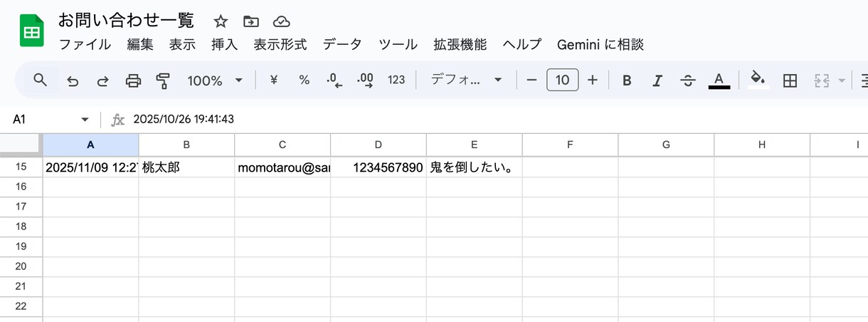Open the データ menu
The height and width of the screenshot is (322, 868).
tap(342, 44)
